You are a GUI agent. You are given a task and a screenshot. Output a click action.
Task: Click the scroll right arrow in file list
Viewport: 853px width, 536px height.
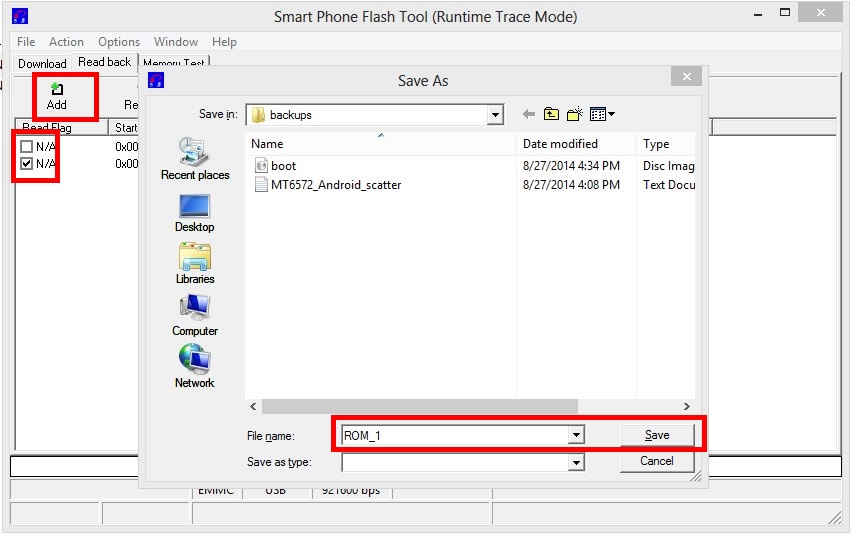click(x=687, y=406)
